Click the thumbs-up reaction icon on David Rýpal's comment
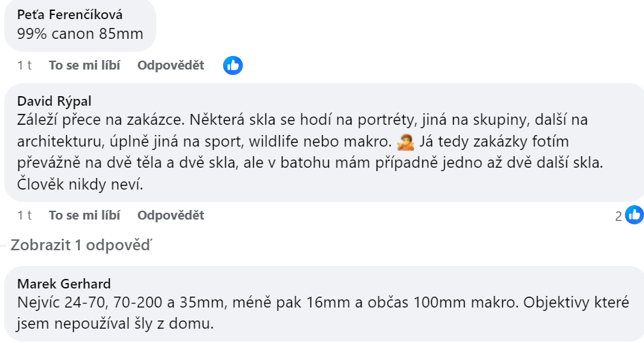644x343 pixels. pyautogui.click(x=634, y=215)
